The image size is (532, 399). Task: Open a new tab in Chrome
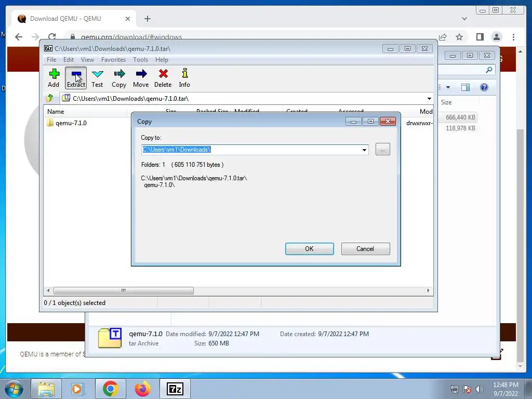tap(148, 19)
